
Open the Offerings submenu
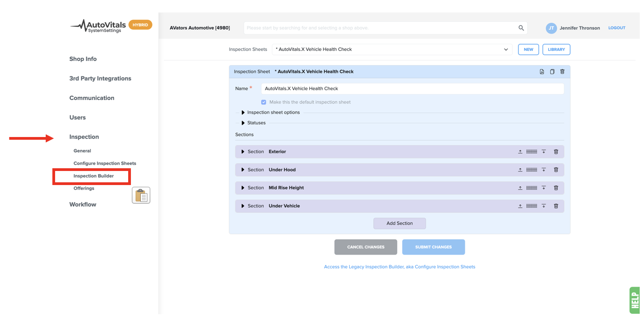(x=84, y=189)
